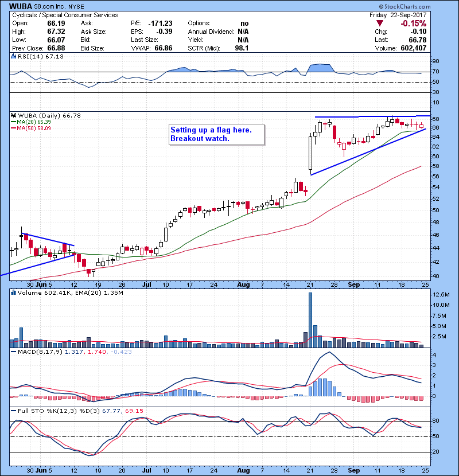Click 'Sep' on the price chart date axis
This screenshot has height=476, width=459.
tap(354, 285)
